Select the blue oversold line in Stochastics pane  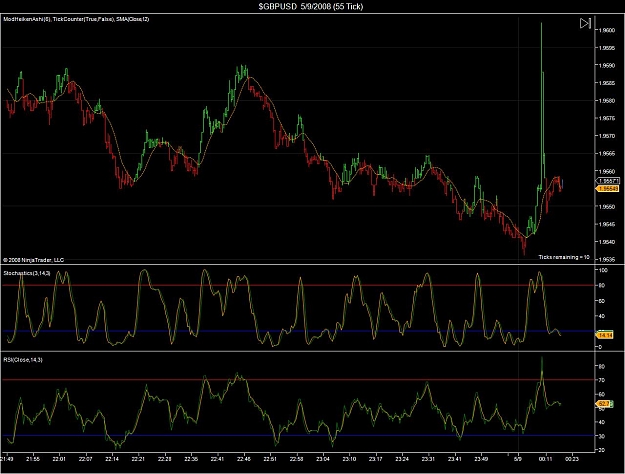pyautogui.click(x=298, y=331)
